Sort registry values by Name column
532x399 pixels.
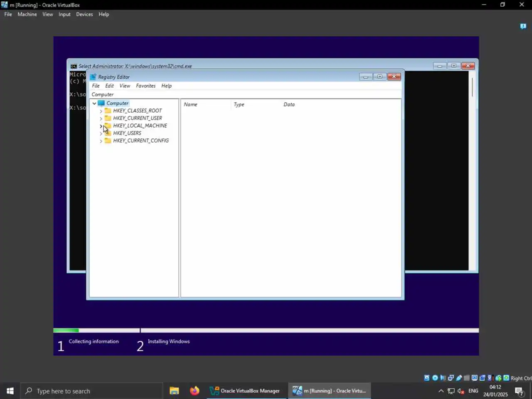(x=205, y=104)
